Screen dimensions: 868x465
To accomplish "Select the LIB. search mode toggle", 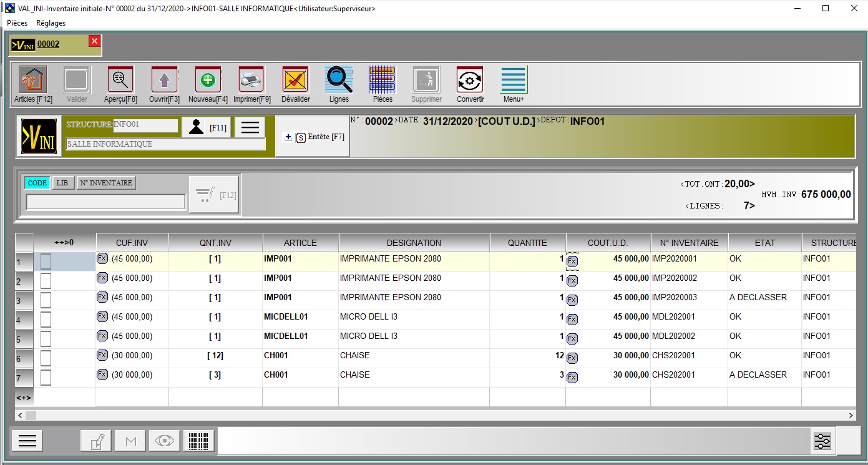I will tap(63, 183).
